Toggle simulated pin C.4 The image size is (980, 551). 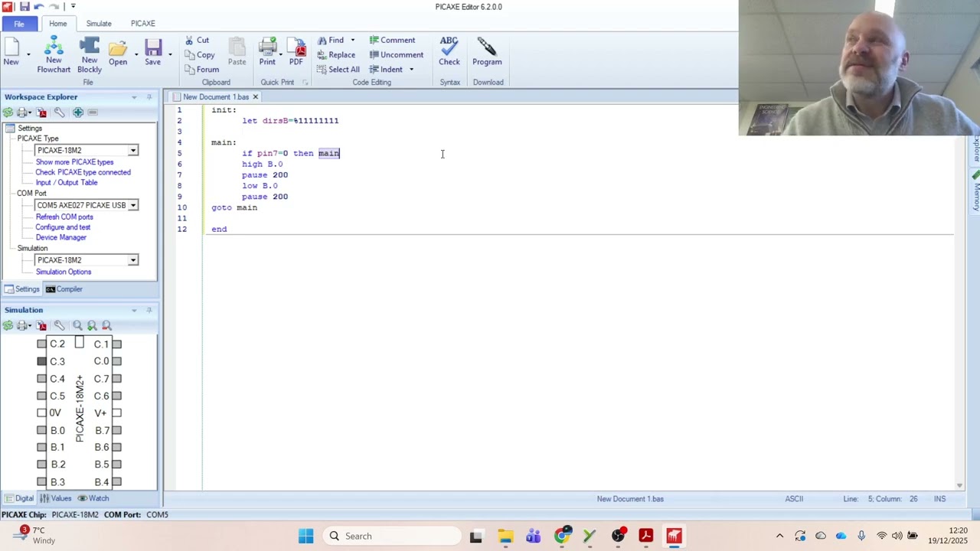pyautogui.click(x=41, y=379)
